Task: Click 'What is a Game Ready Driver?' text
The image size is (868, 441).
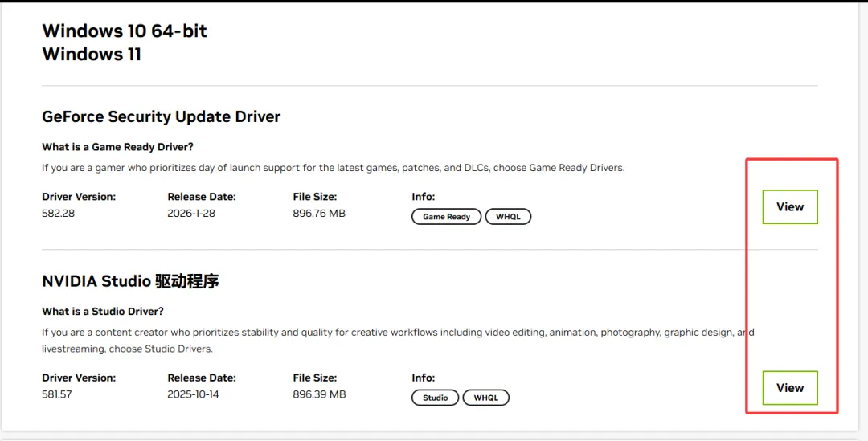Action: coord(117,147)
